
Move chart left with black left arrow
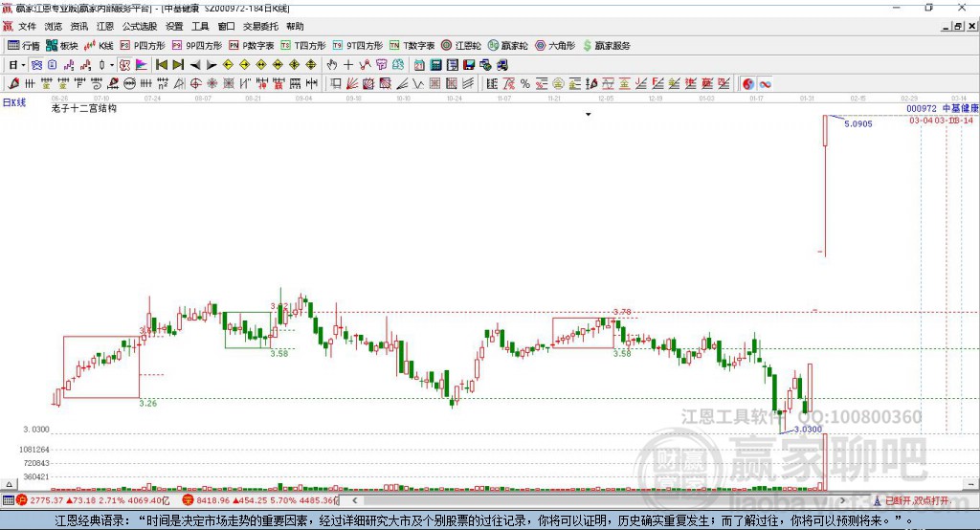click(x=195, y=65)
